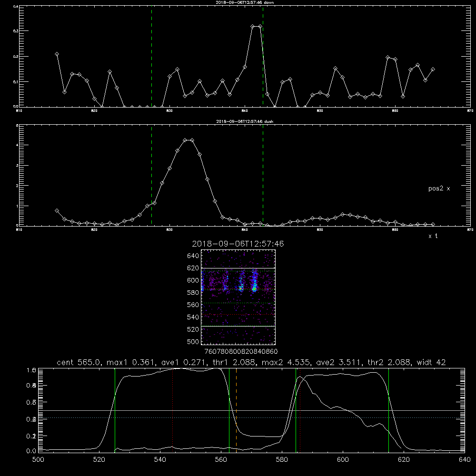
Task: Click the '620' label on the bottom plot x-axis
Action: [404, 460]
